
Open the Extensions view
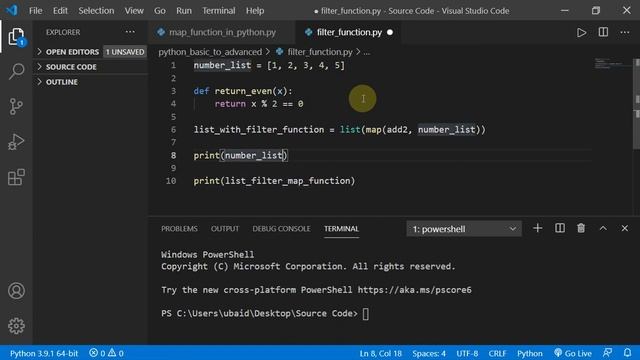[16, 177]
